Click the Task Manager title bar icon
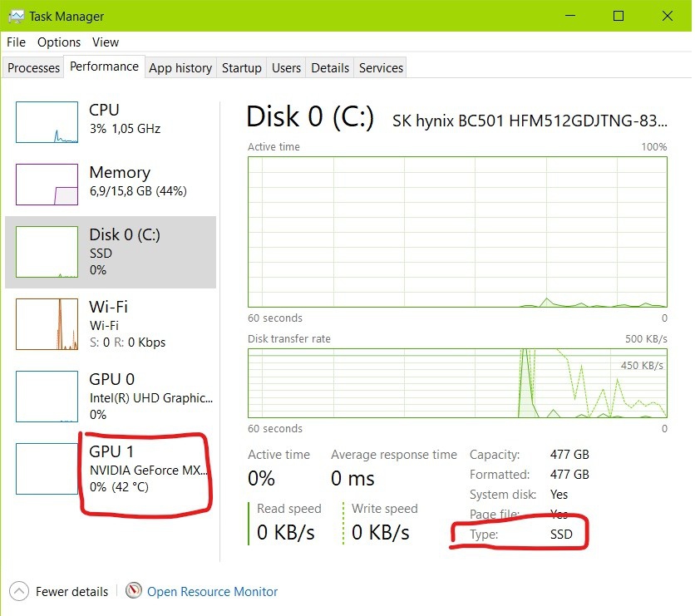695x616 pixels. click(16, 16)
